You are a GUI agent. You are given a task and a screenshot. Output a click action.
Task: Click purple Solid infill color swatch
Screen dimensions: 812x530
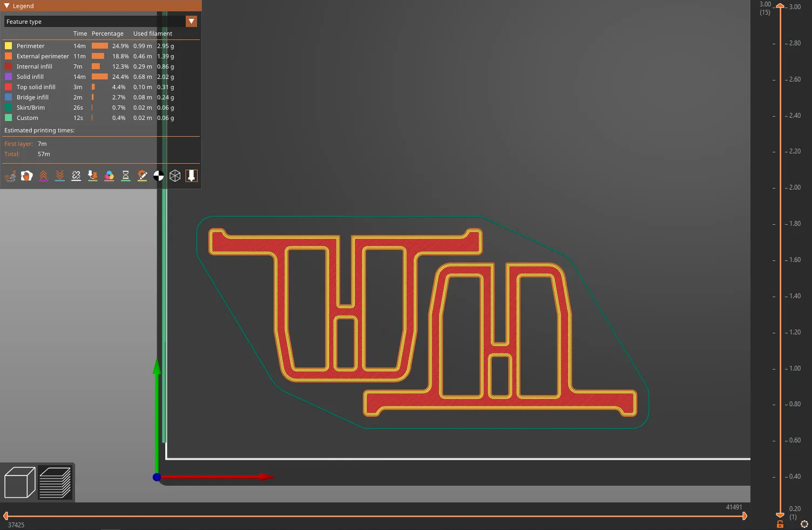9,77
